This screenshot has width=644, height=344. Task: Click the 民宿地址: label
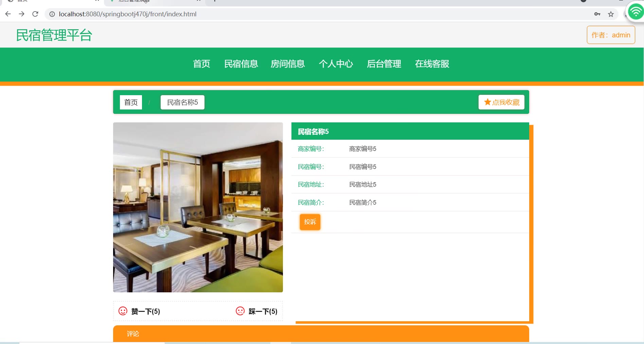(x=311, y=185)
